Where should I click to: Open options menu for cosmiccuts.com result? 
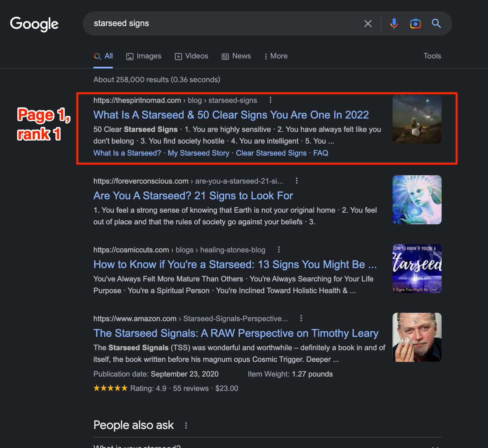tap(279, 250)
